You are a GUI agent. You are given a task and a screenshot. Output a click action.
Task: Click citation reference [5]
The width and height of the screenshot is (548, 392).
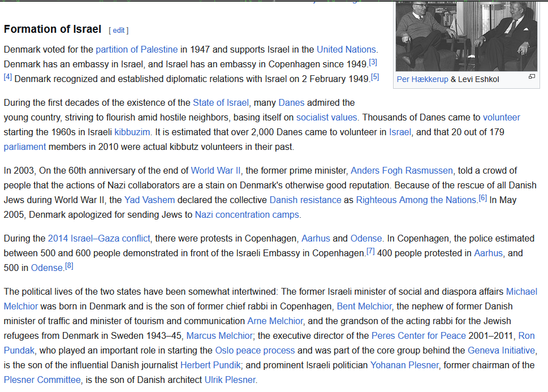point(374,77)
